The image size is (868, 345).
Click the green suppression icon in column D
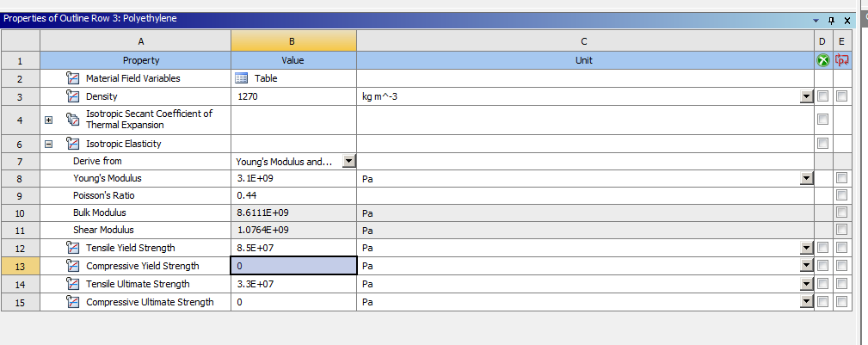(823, 60)
